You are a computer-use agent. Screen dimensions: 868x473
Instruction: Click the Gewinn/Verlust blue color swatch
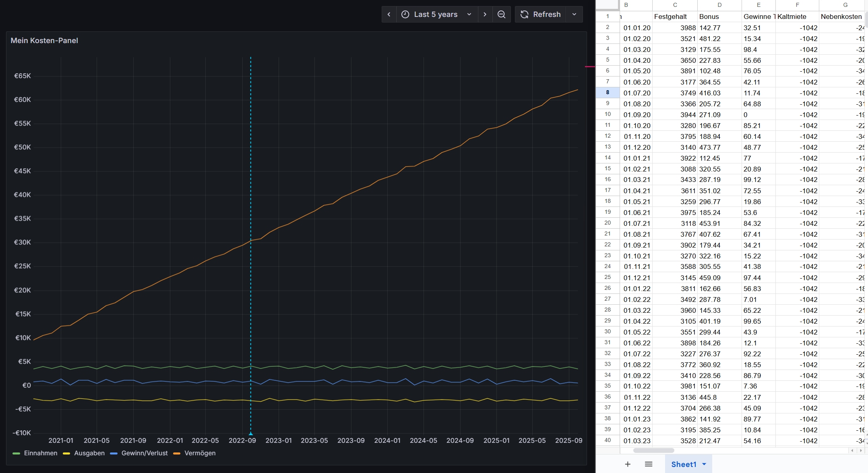(113, 453)
